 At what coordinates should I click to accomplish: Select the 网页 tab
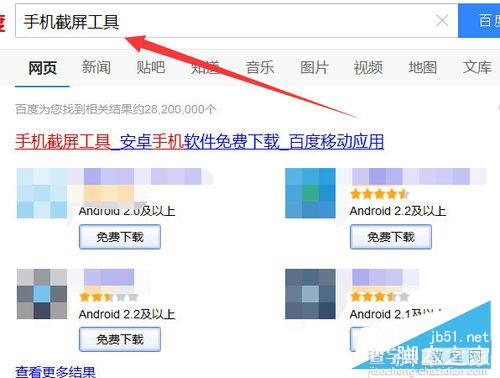tap(42, 68)
